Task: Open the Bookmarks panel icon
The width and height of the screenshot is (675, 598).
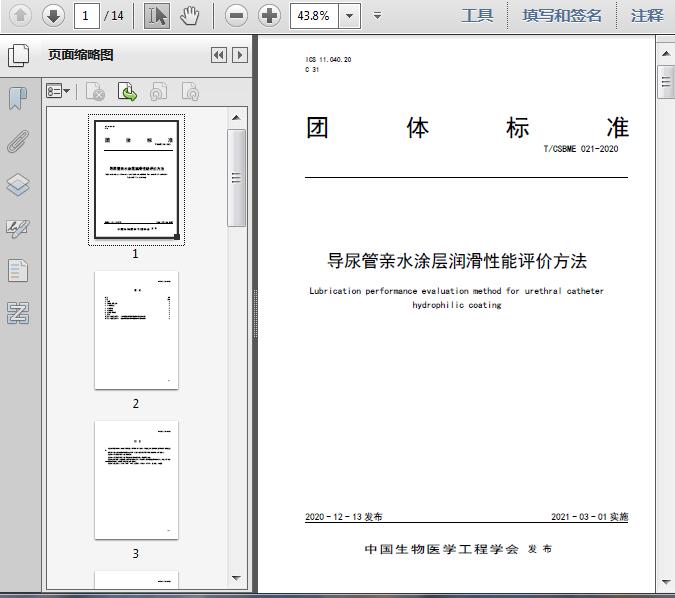Action: coord(18,98)
